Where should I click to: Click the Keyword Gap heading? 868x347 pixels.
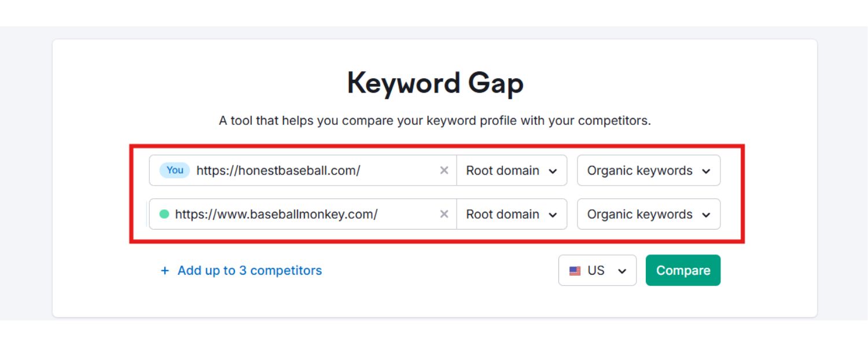click(x=435, y=83)
